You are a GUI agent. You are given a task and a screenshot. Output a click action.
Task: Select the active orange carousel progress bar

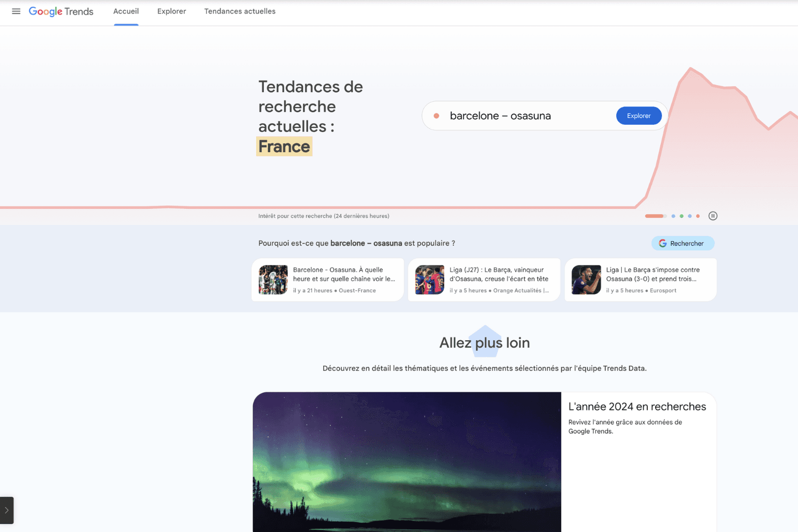pos(656,216)
